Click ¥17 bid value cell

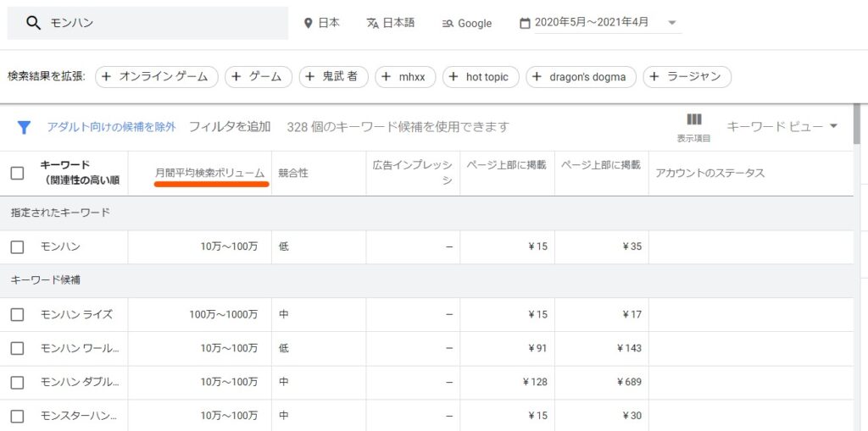pyautogui.click(x=632, y=315)
